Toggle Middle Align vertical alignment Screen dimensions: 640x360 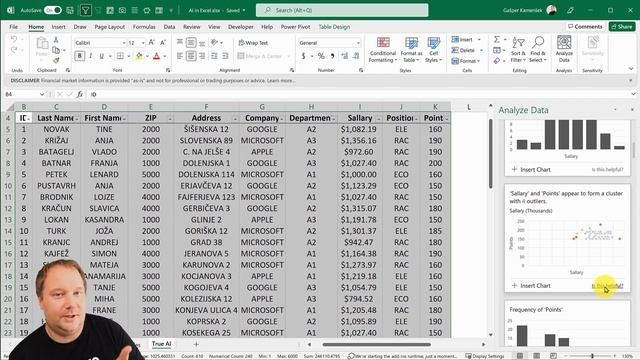click(191, 42)
